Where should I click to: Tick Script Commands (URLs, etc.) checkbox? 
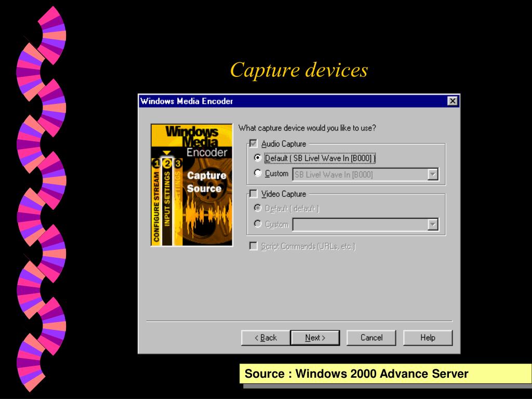[x=253, y=246]
